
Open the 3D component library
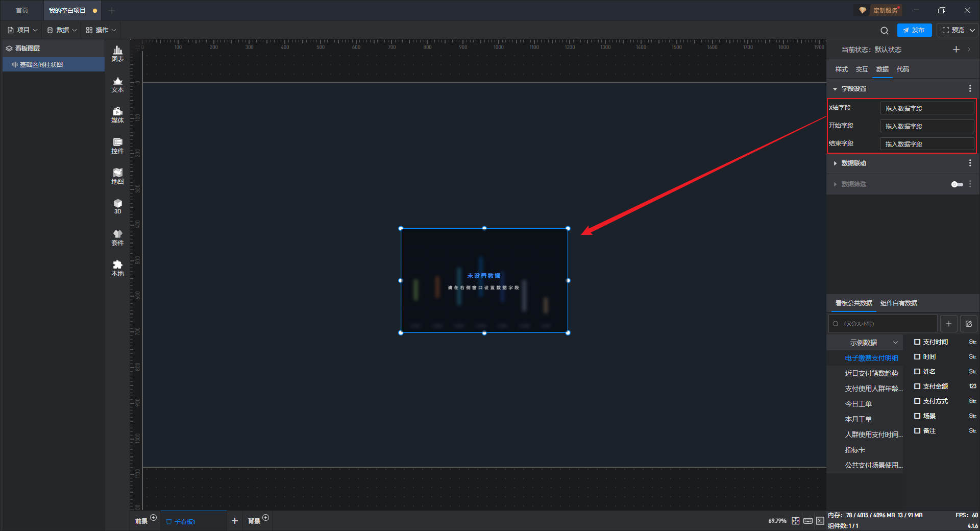pyautogui.click(x=117, y=206)
